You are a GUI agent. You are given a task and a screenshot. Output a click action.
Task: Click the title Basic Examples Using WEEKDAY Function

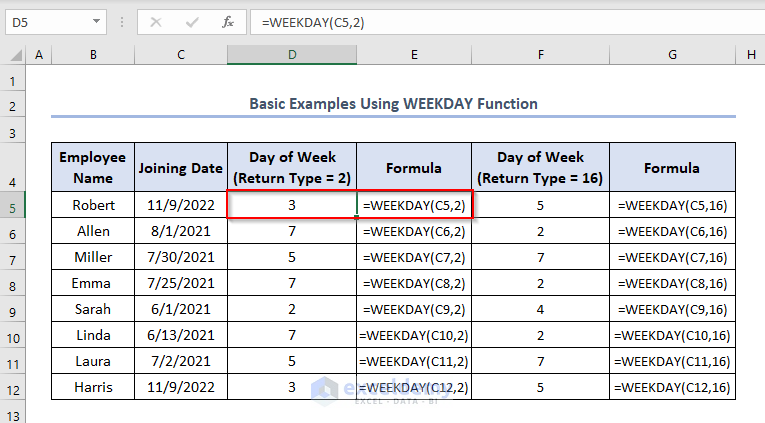pyautogui.click(x=393, y=103)
